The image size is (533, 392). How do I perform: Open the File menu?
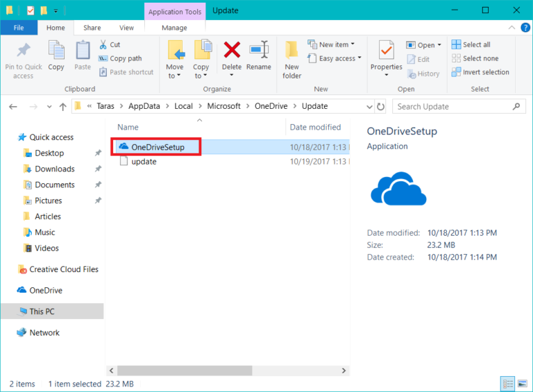click(19, 28)
